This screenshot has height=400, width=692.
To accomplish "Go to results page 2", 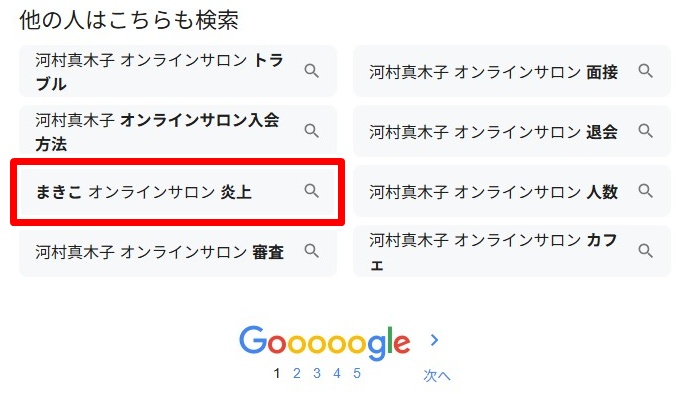I will click(x=296, y=373).
